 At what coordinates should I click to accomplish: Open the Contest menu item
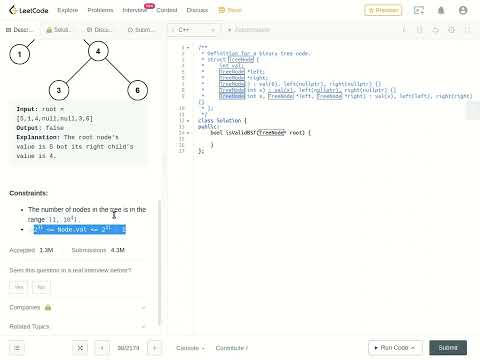tap(167, 10)
